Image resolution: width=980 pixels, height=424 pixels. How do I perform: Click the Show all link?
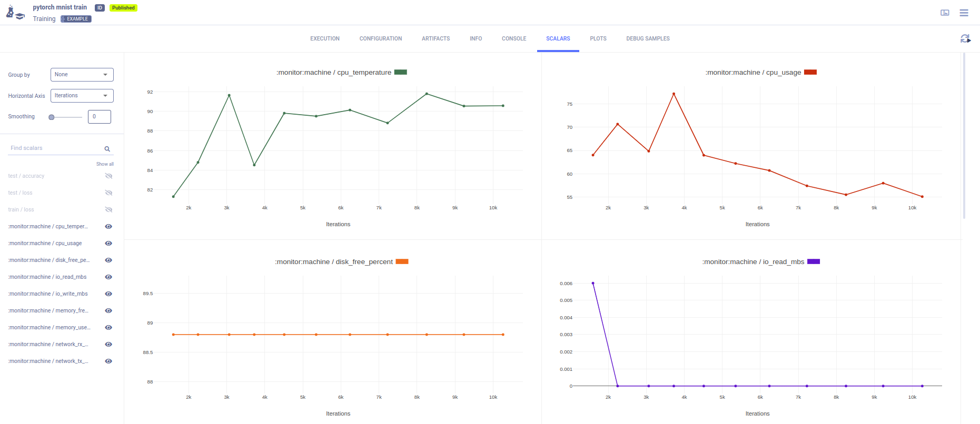pyautogui.click(x=105, y=164)
